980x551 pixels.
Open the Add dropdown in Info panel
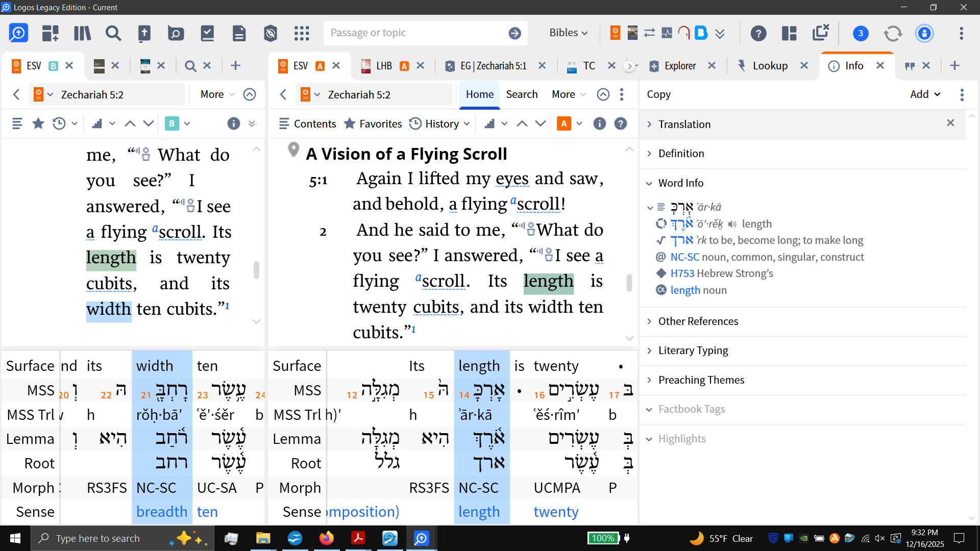click(925, 94)
